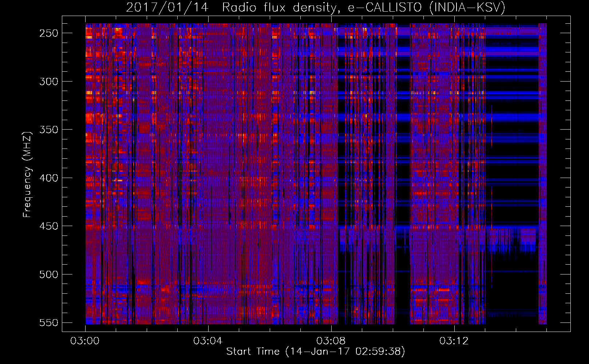The width and height of the screenshot is (589, 364).
Task: Click the 03:12 time tick label
Action: (x=454, y=341)
